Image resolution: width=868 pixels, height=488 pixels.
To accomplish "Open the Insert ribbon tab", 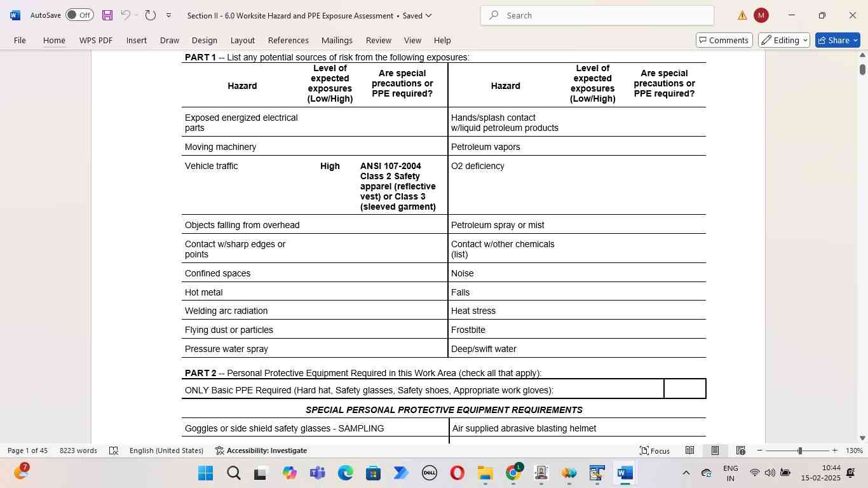I will coord(137,40).
